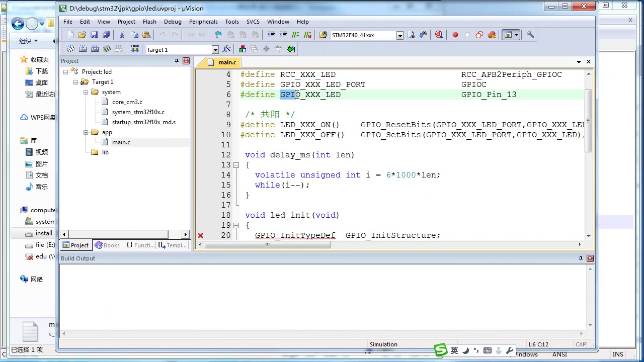
Task: Toggle code folding at line 13
Action: 236,165
